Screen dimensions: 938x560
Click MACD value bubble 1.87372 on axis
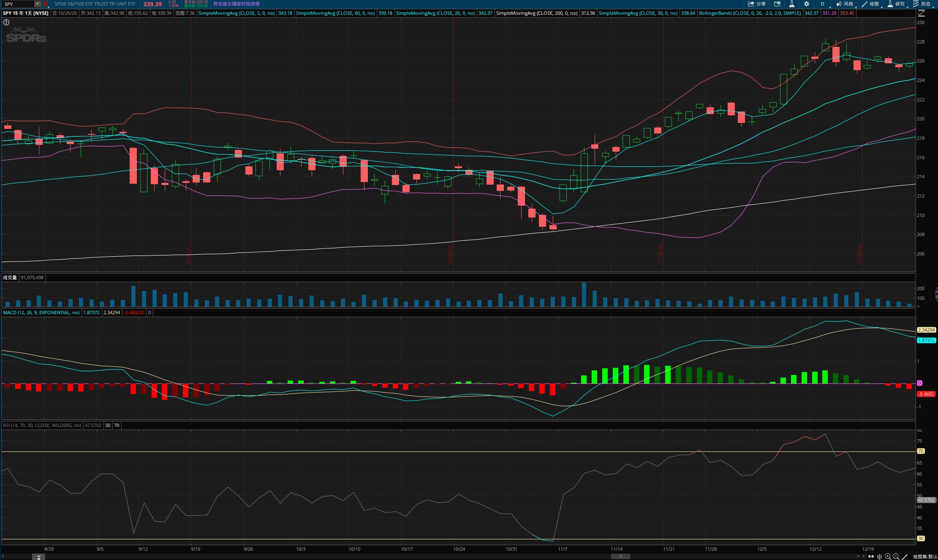point(927,340)
